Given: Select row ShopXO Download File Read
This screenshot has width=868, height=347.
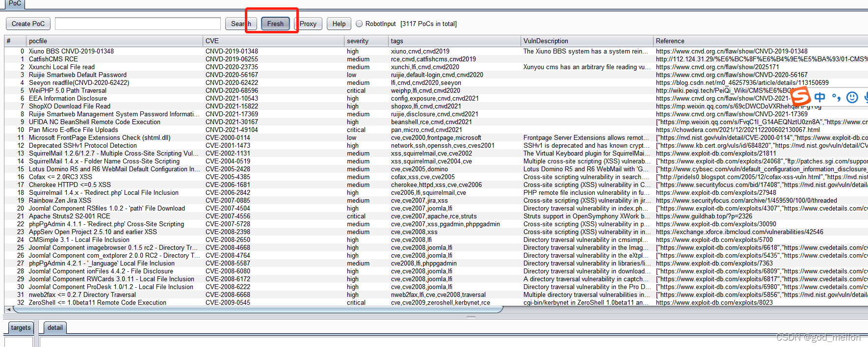Looking at the screenshot, I should click(x=436, y=106).
